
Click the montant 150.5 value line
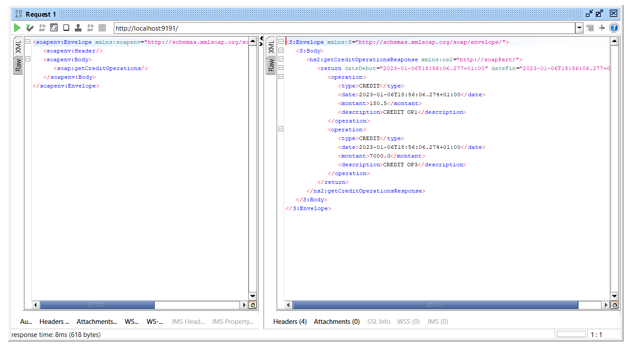(380, 103)
